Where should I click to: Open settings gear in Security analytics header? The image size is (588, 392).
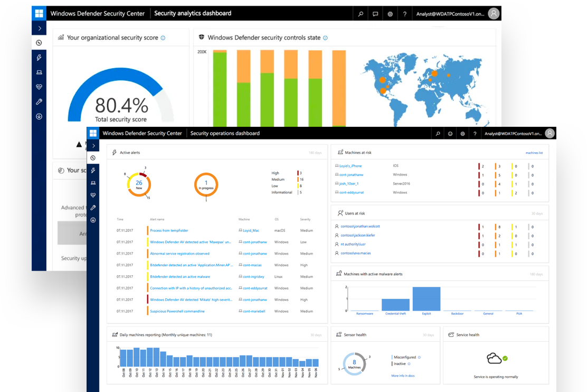390,14
